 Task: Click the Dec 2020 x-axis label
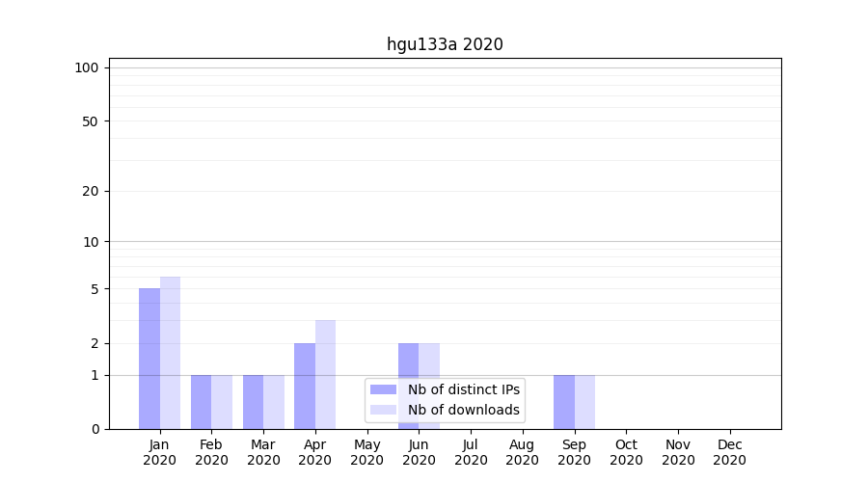tap(729, 452)
